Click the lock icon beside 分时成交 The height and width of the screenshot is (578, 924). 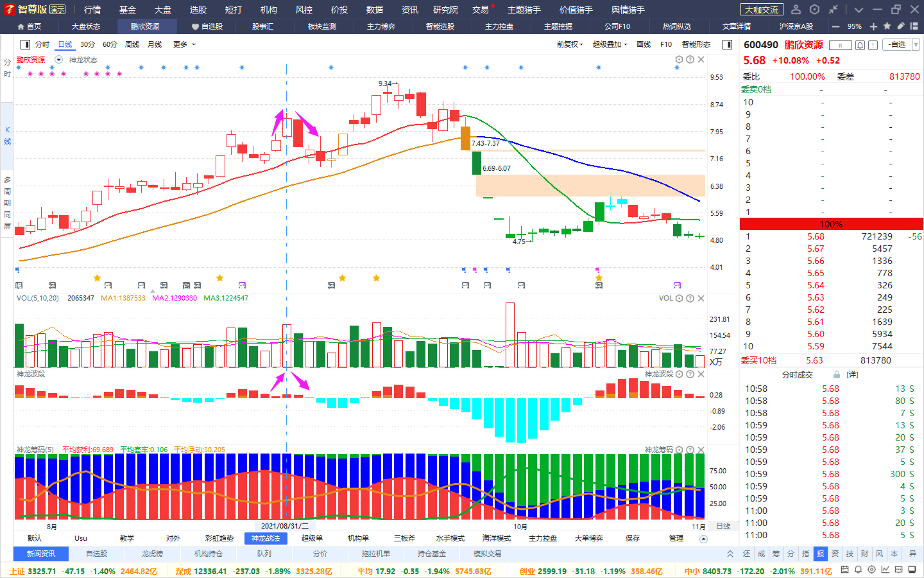coord(836,374)
